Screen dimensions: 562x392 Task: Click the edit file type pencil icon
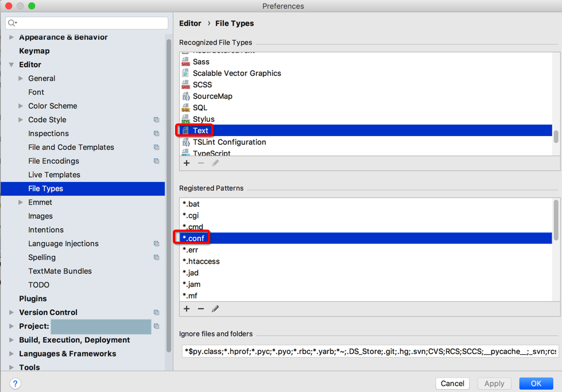[x=215, y=163]
